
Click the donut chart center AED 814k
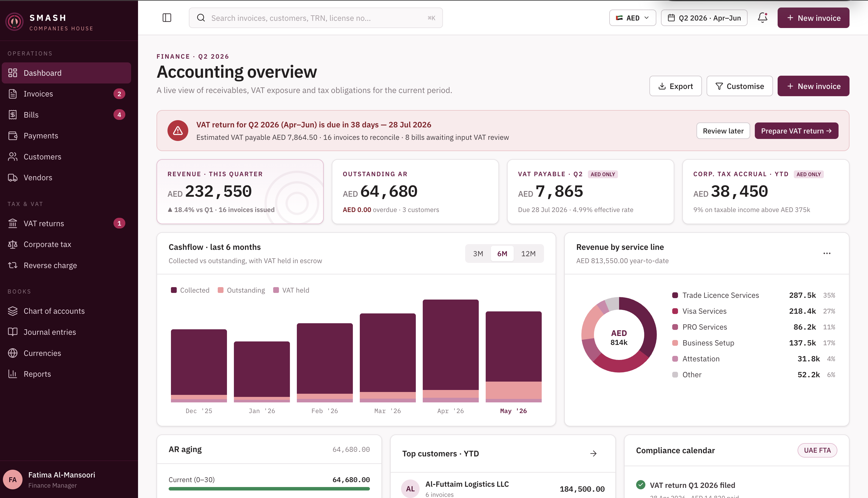coord(619,337)
